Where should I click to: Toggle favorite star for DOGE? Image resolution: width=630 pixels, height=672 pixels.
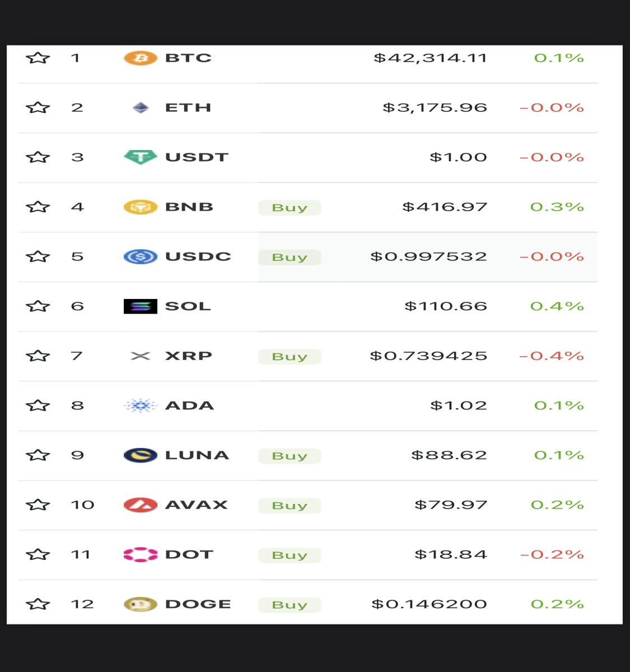click(38, 604)
